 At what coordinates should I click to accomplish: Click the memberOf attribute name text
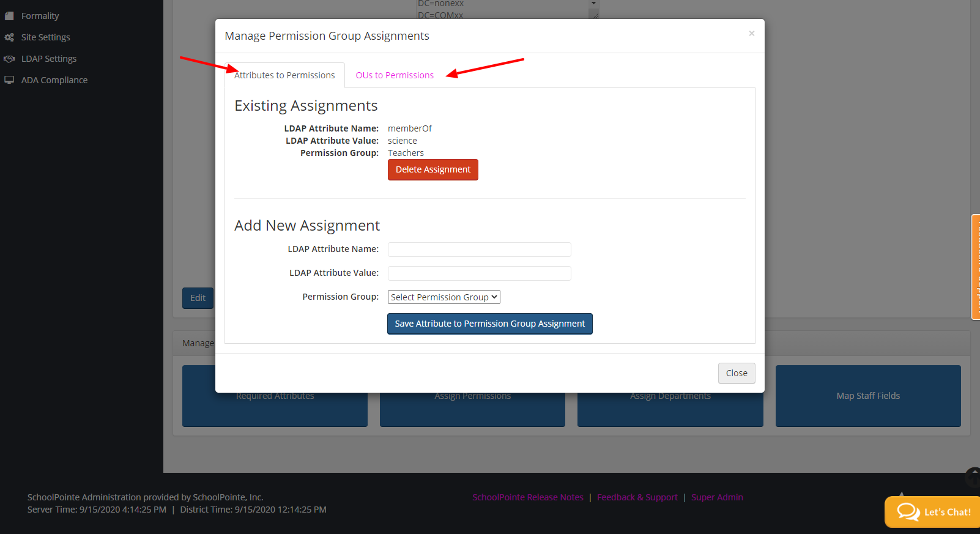[x=410, y=128]
